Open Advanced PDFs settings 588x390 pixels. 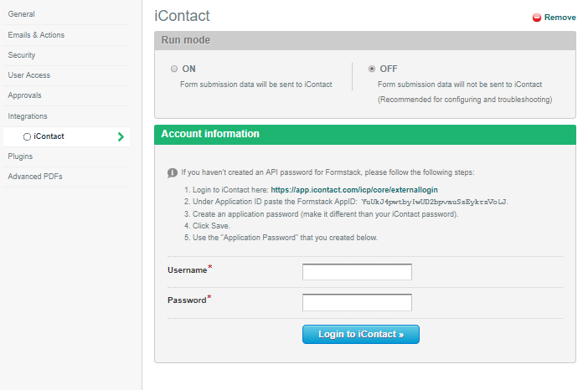[x=35, y=177]
